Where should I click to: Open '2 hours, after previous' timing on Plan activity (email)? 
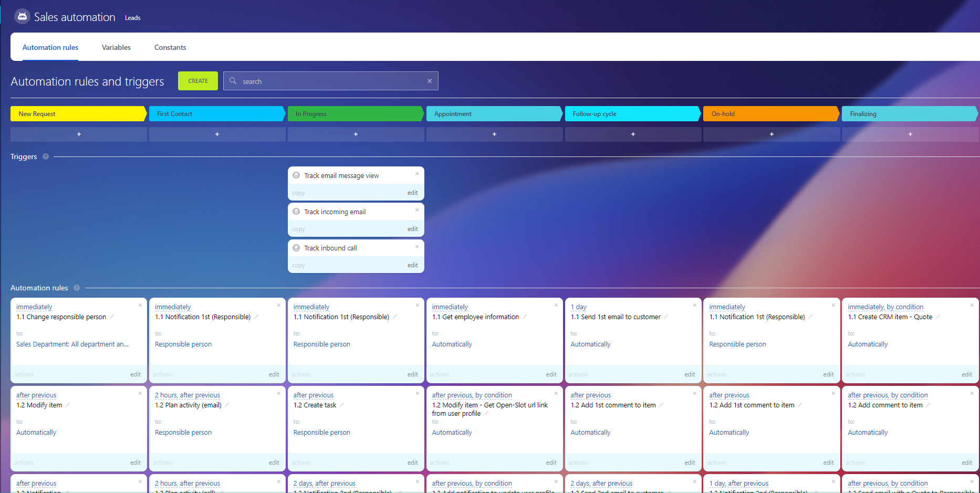click(x=187, y=395)
